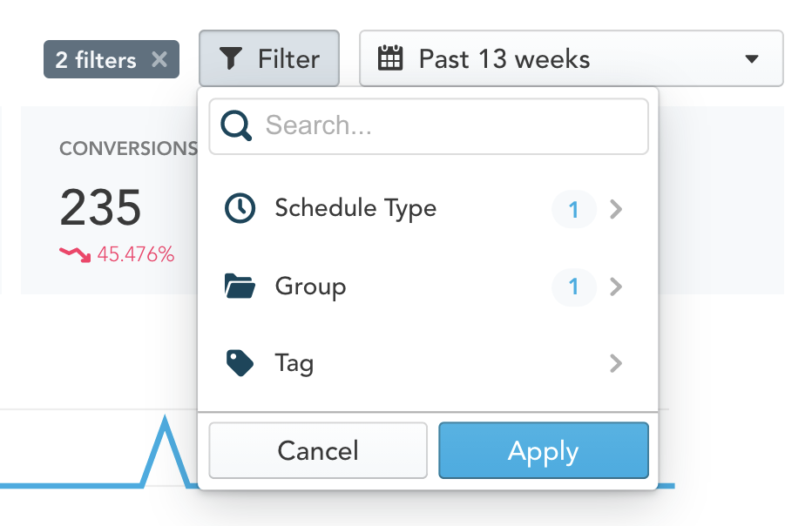Open the Past 13 weeks dropdown arrow

click(x=752, y=58)
